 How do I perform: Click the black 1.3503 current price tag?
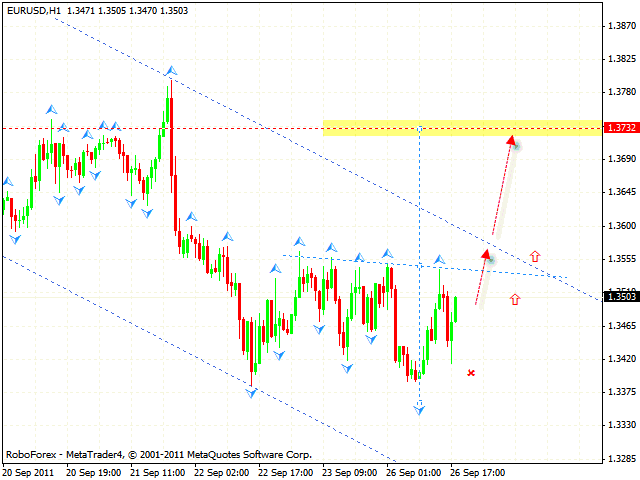622,296
